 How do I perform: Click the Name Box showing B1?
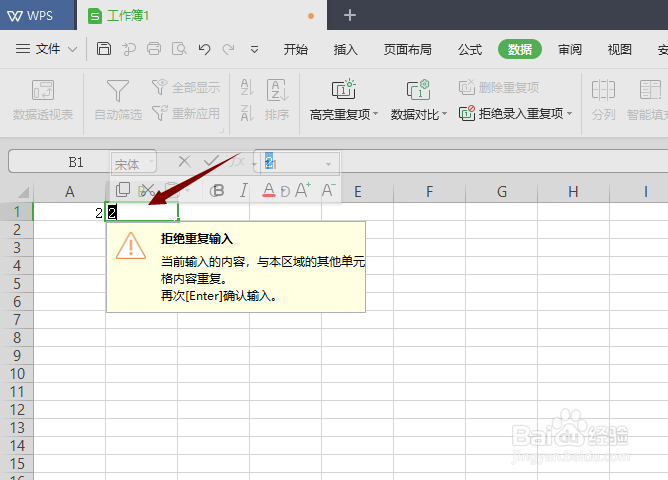pos(76,162)
